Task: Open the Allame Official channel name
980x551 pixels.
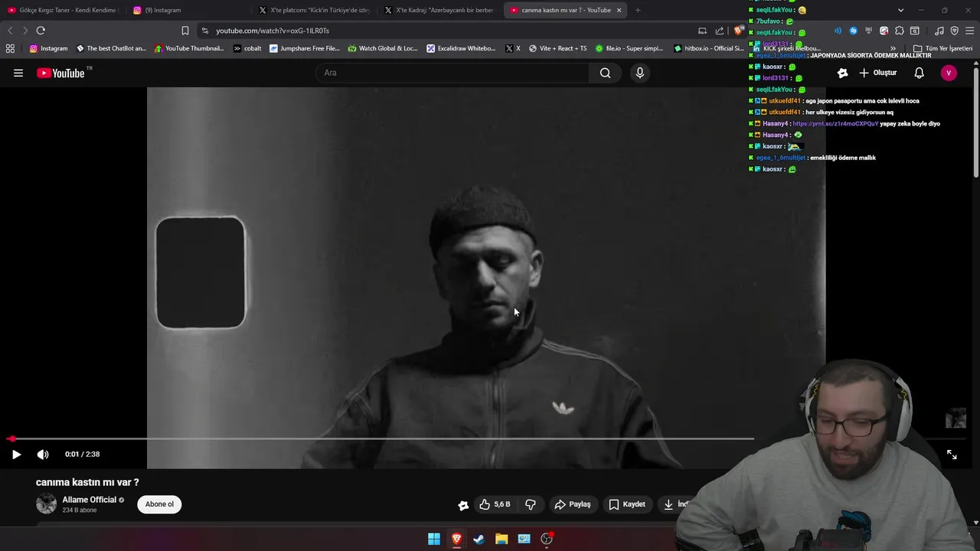Action: 89,500
